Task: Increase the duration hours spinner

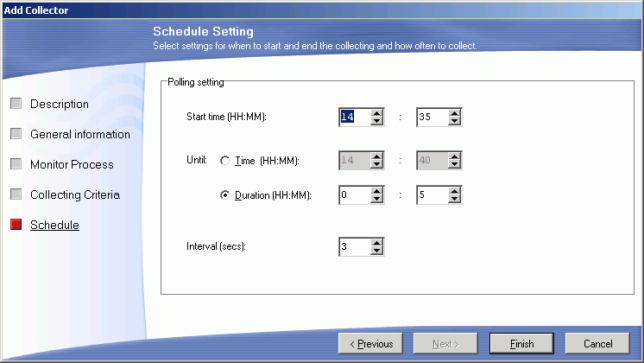Action: (377, 191)
